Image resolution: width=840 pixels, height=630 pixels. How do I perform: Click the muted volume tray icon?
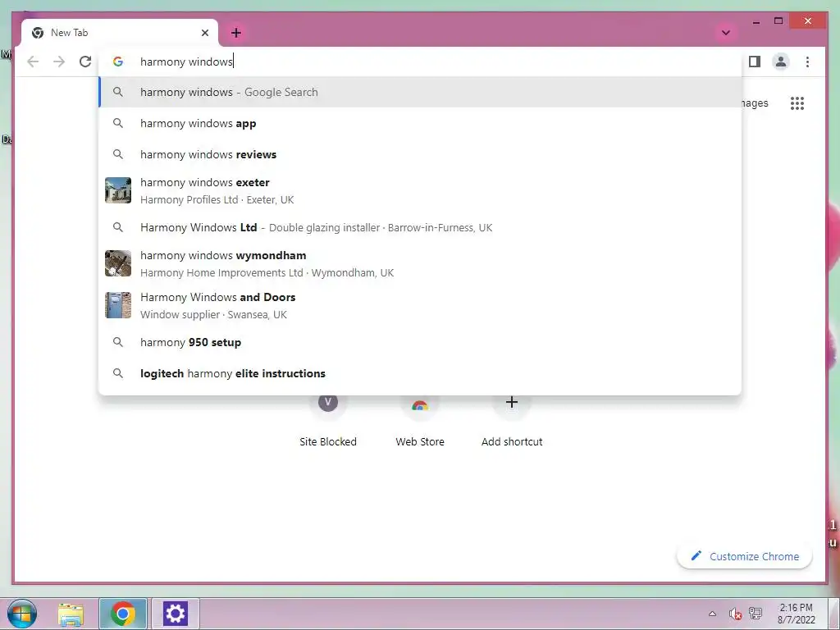[735, 614]
